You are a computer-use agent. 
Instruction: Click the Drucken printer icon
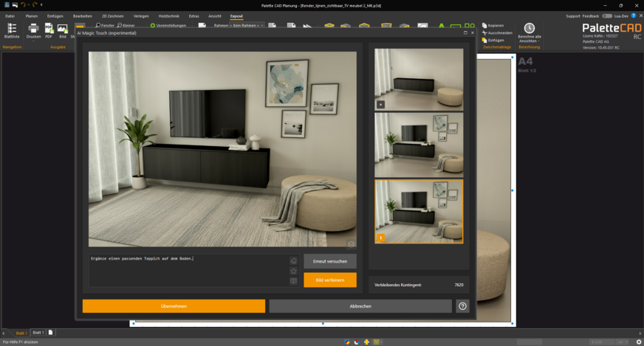click(x=33, y=28)
